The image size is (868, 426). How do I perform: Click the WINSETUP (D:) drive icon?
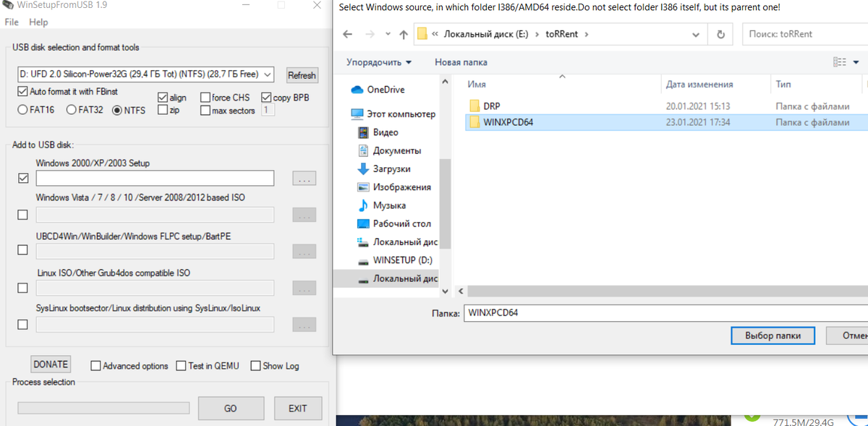point(364,260)
